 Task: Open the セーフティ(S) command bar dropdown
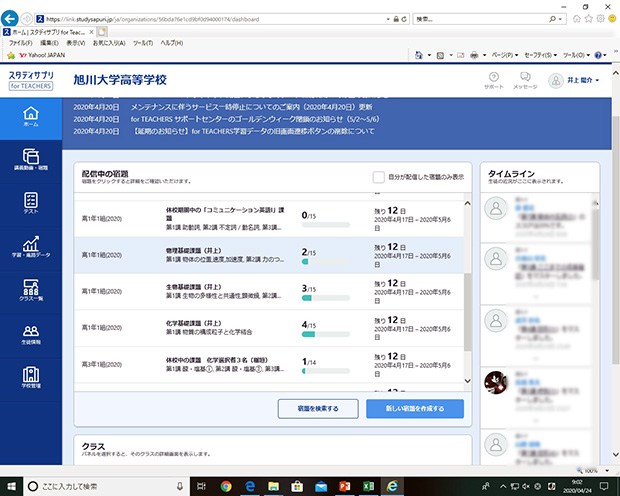(x=541, y=55)
